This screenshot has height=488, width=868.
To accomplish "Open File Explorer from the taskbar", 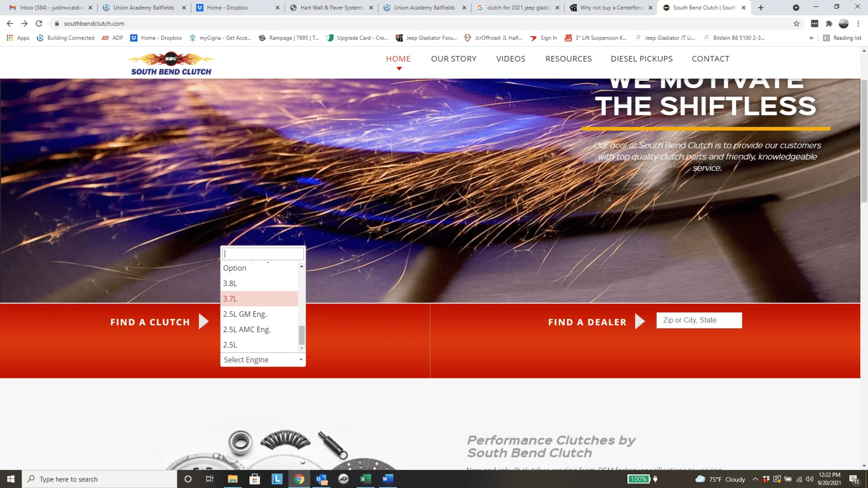I will [x=233, y=479].
